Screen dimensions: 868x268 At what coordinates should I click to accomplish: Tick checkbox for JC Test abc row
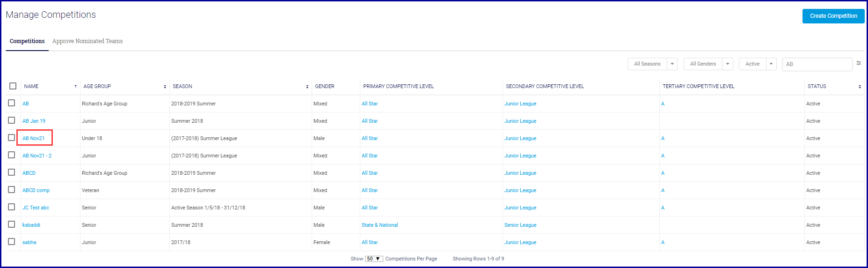pyautogui.click(x=12, y=207)
